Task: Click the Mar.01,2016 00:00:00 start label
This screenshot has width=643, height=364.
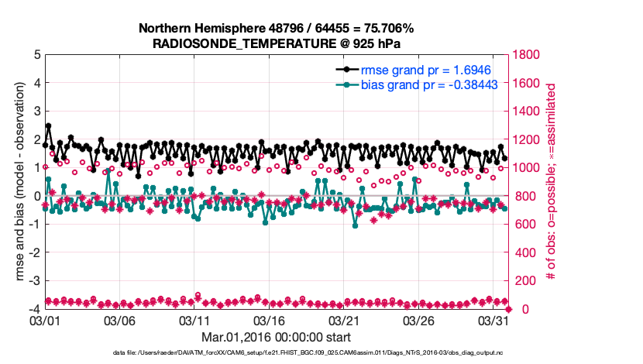Action: (x=276, y=337)
